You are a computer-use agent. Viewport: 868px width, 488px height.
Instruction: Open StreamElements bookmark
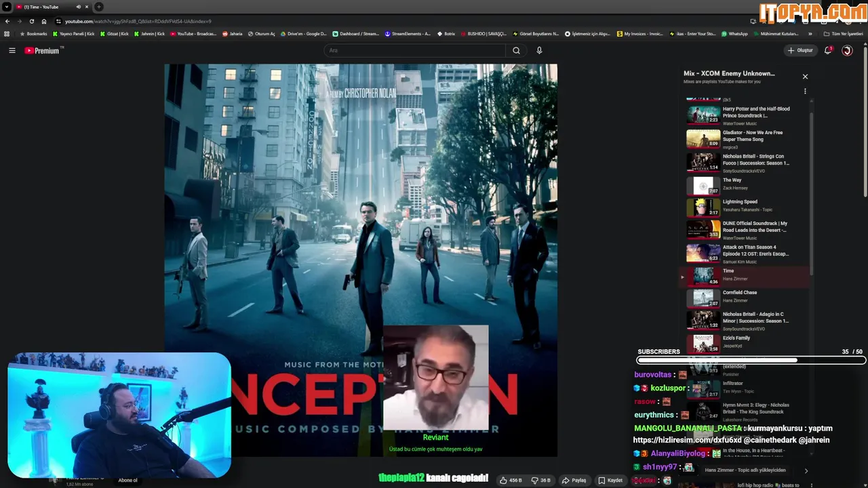pyautogui.click(x=408, y=33)
